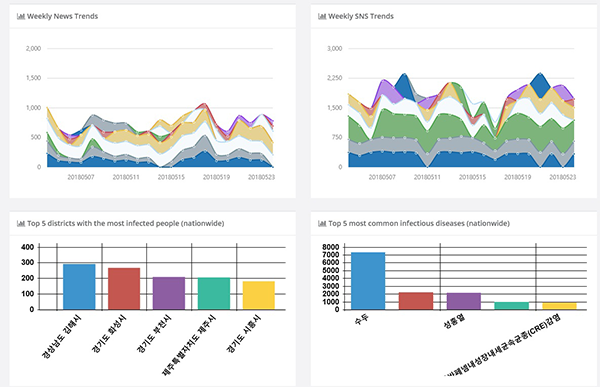600x387 pixels.
Task: Select the tall blue 수두 disease bar
Action: 368,281
